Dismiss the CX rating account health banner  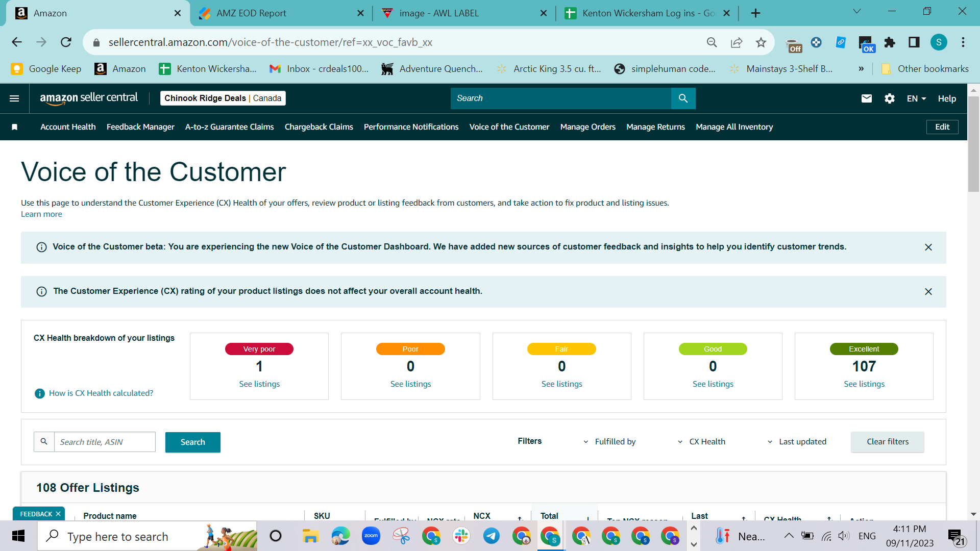pyautogui.click(x=928, y=292)
